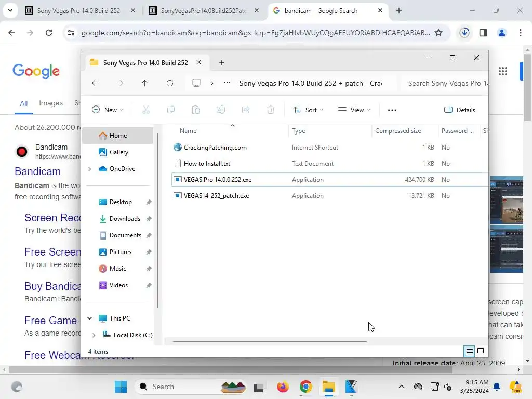The width and height of the screenshot is (532, 399).
Task: Click the Paste clipboard icon in Explorer toolbar
Action: coord(196,110)
